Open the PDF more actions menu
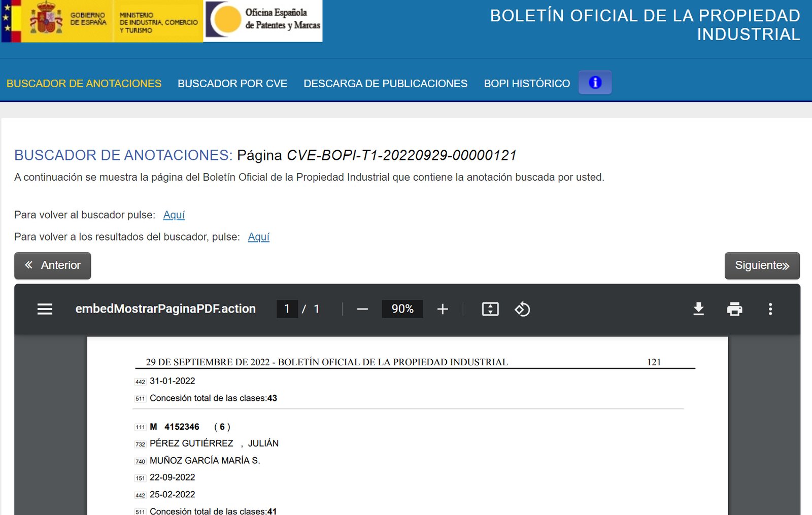Screen dimensions: 812x515 (x=770, y=309)
